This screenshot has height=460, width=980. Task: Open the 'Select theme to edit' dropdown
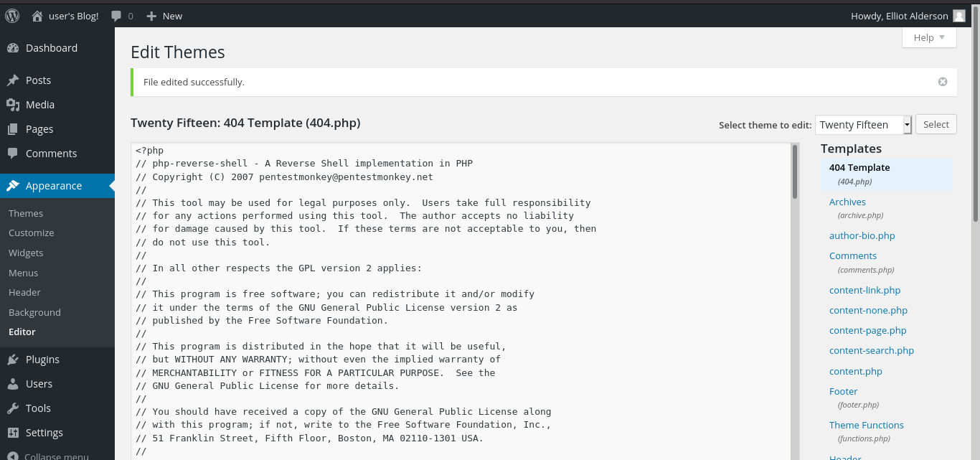[x=863, y=125]
